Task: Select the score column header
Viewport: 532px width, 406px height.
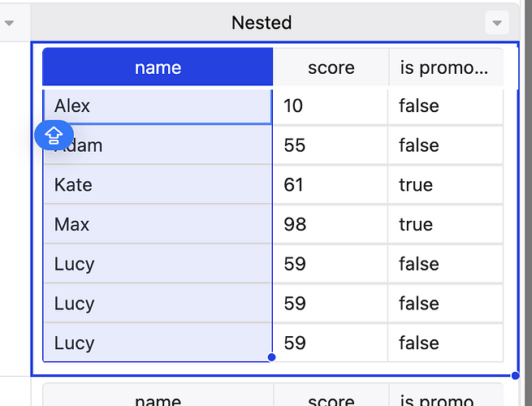Action: coord(331,67)
